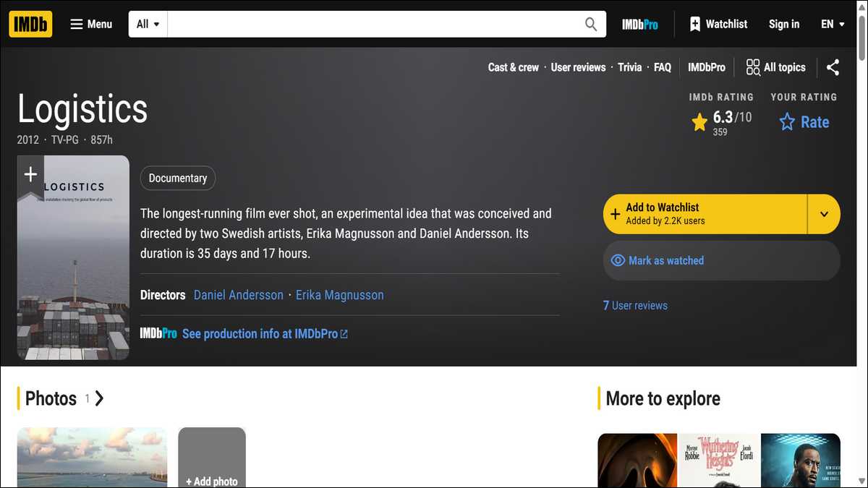Open the All search category dropdown

click(148, 24)
